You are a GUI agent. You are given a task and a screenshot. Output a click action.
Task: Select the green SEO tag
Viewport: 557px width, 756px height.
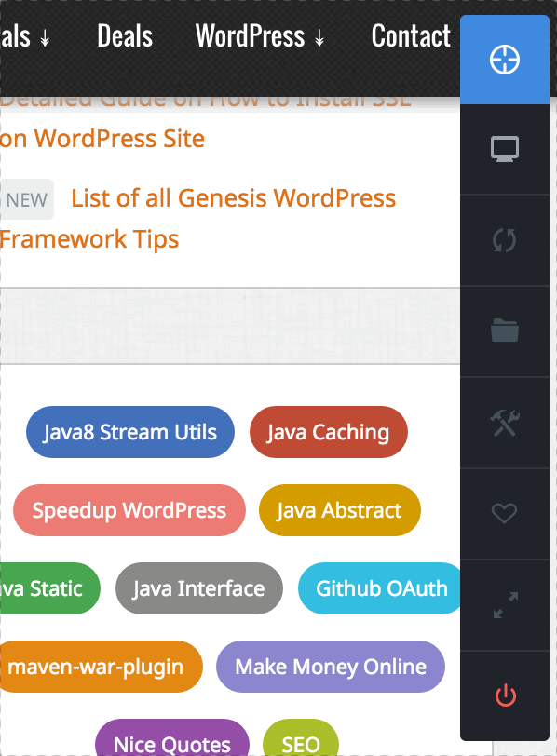pos(301,737)
